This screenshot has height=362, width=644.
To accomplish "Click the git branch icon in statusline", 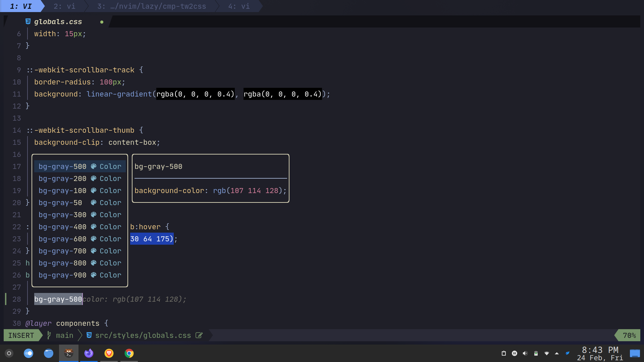I will [49, 335].
